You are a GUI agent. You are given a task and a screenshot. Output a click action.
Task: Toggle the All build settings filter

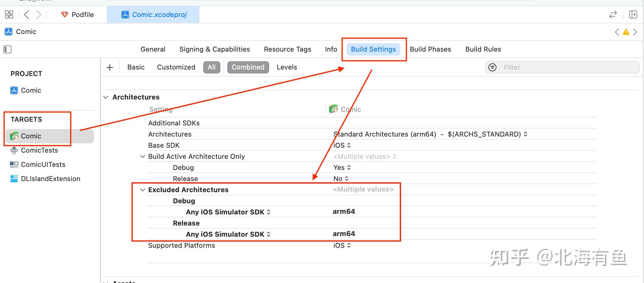point(211,67)
